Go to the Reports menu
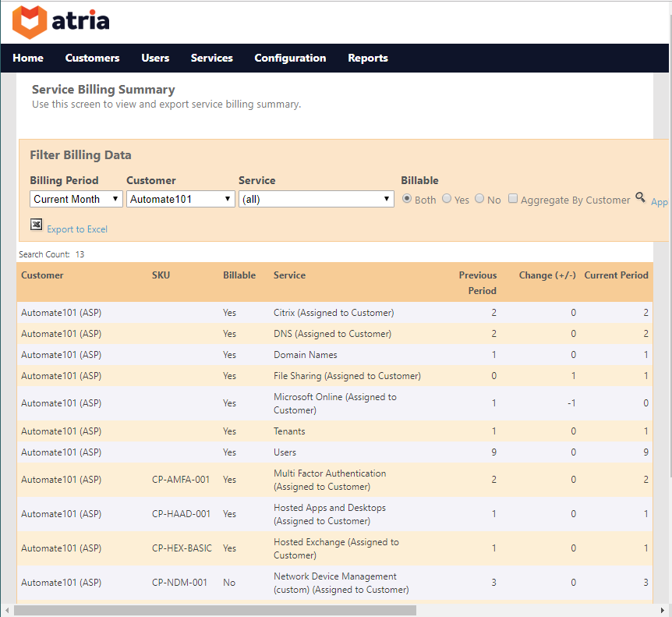672x617 pixels. [x=367, y=58]
